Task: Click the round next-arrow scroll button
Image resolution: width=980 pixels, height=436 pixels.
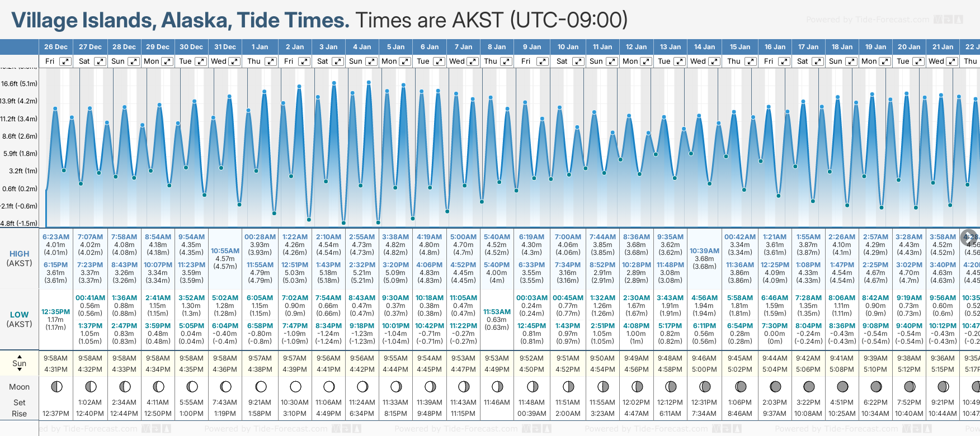Action: click(969, 238)
